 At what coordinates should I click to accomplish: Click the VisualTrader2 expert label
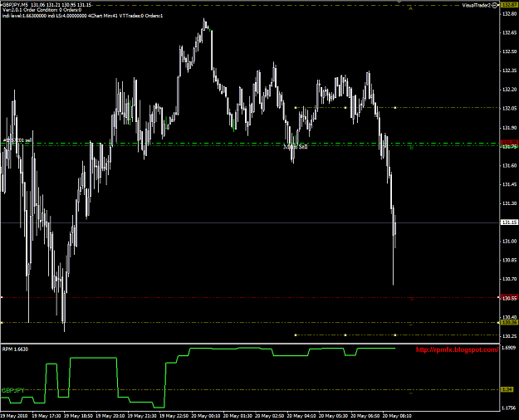click(477, 5)
